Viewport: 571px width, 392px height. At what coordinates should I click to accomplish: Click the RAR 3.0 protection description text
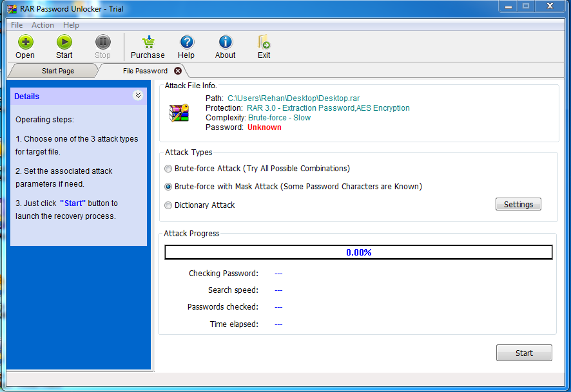[x=328, y=108]
